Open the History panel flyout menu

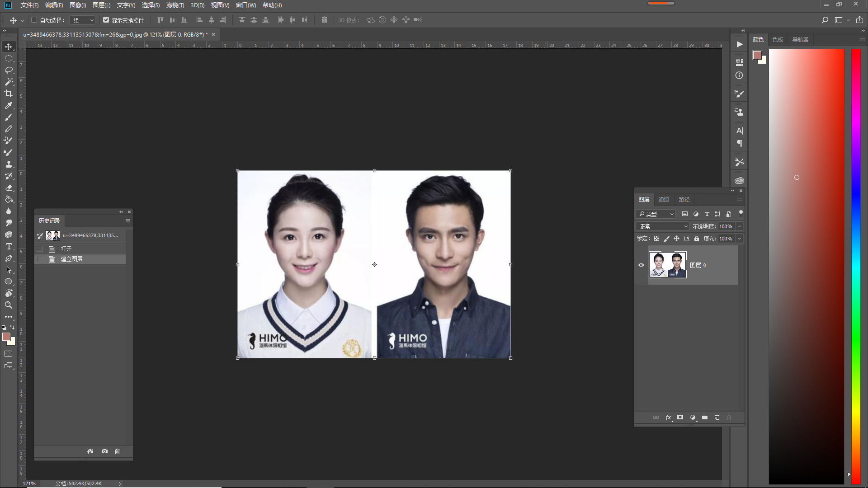[128, 221]
